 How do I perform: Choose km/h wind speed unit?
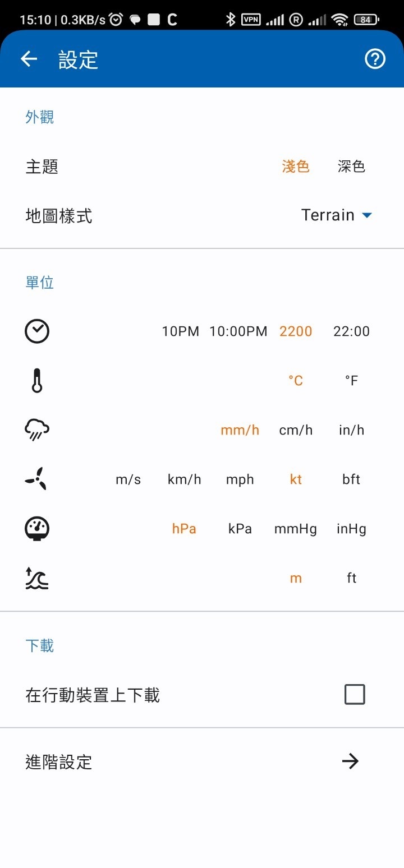(x=184, y=479)
